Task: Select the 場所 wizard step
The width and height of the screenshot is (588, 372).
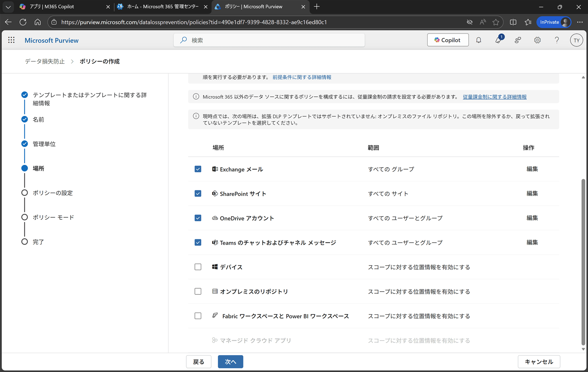Action: pyautogui.click(x=38, y=168)
